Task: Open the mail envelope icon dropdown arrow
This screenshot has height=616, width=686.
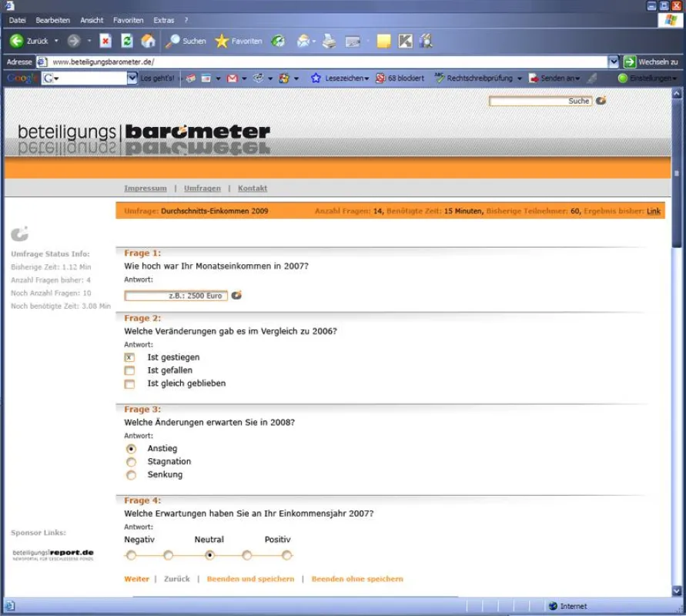Action: tap(314, 41)
